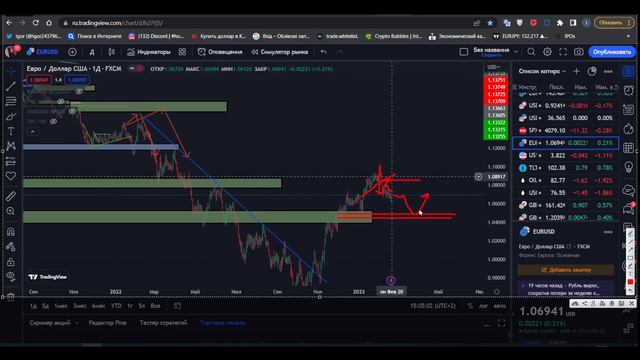Open Ideas lightbulb panel in right sidebar
Screen dimensions: 640x360
(x=629, y=167)
